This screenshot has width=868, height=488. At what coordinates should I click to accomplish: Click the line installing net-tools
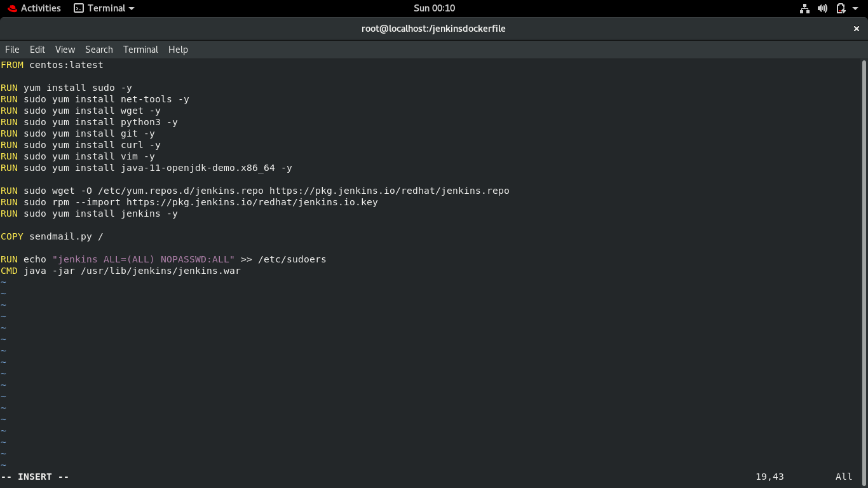pos(95,99)
